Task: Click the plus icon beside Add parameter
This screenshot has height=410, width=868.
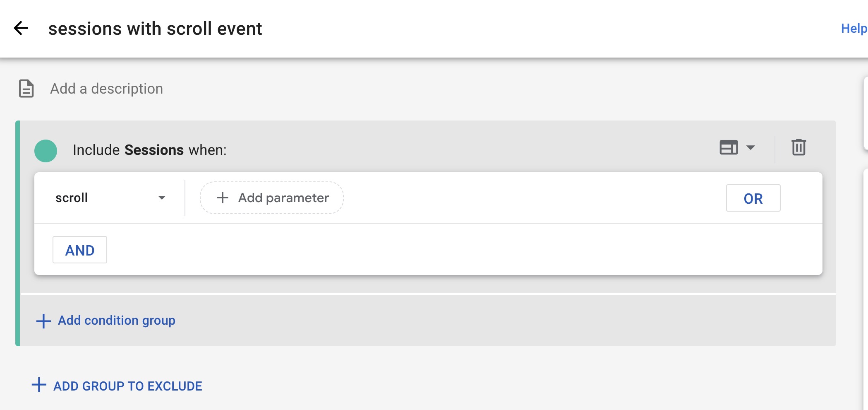Action: coord(223,198)
